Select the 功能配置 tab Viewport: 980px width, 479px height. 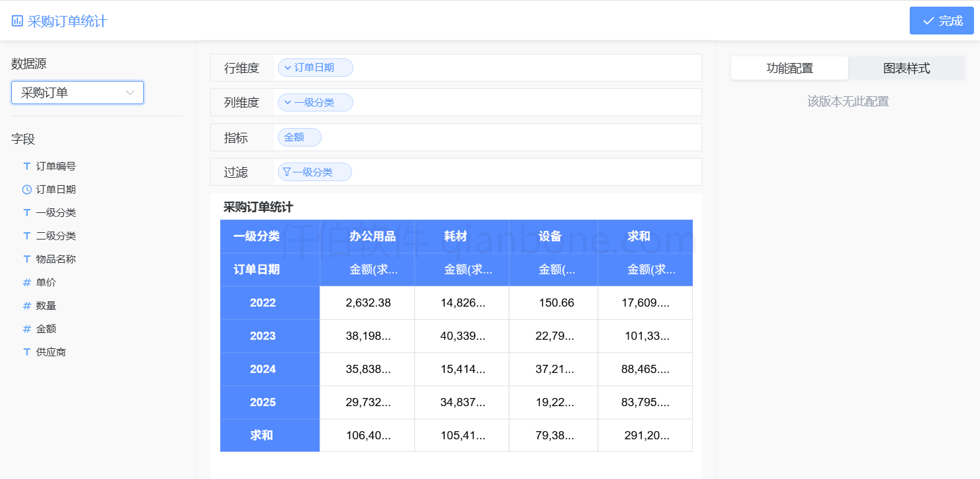tap(789, 68)
